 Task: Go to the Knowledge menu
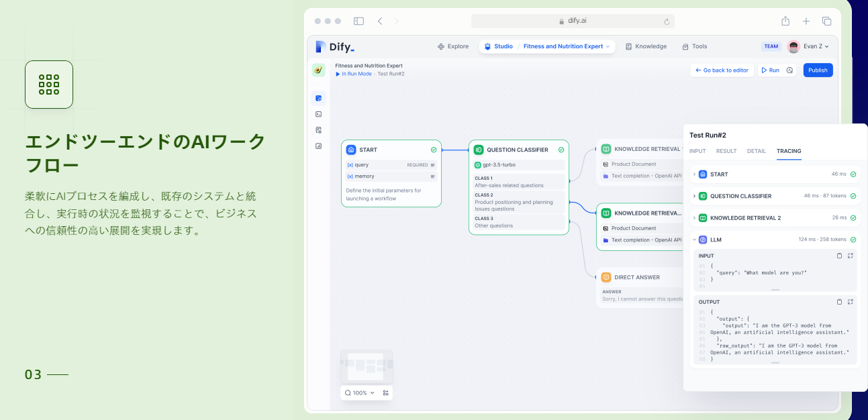click(646, 46)
